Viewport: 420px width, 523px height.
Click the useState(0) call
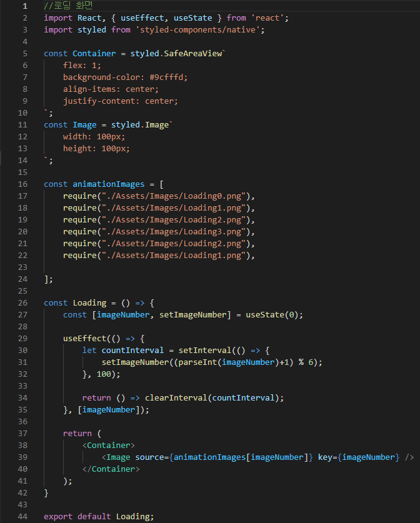[272, 315]
